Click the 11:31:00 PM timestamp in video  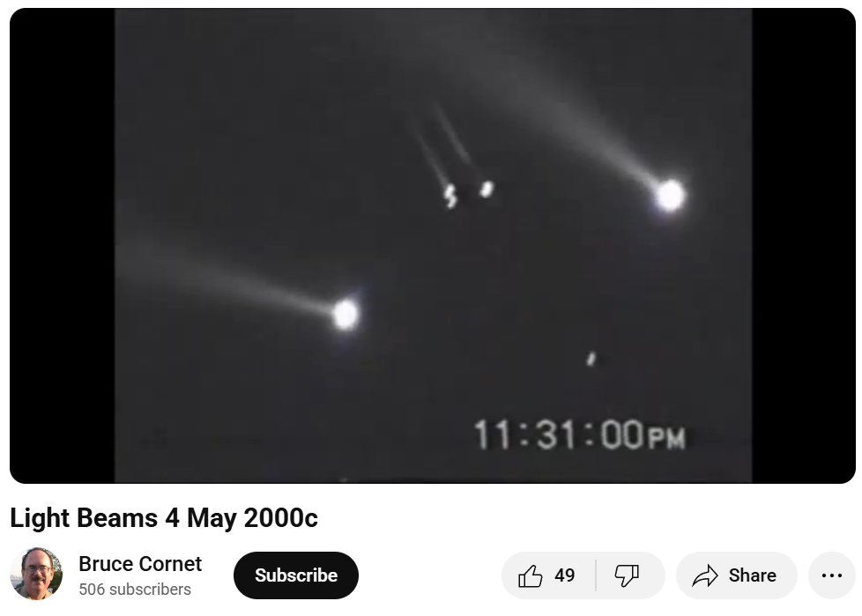click(x=579, y=435)
